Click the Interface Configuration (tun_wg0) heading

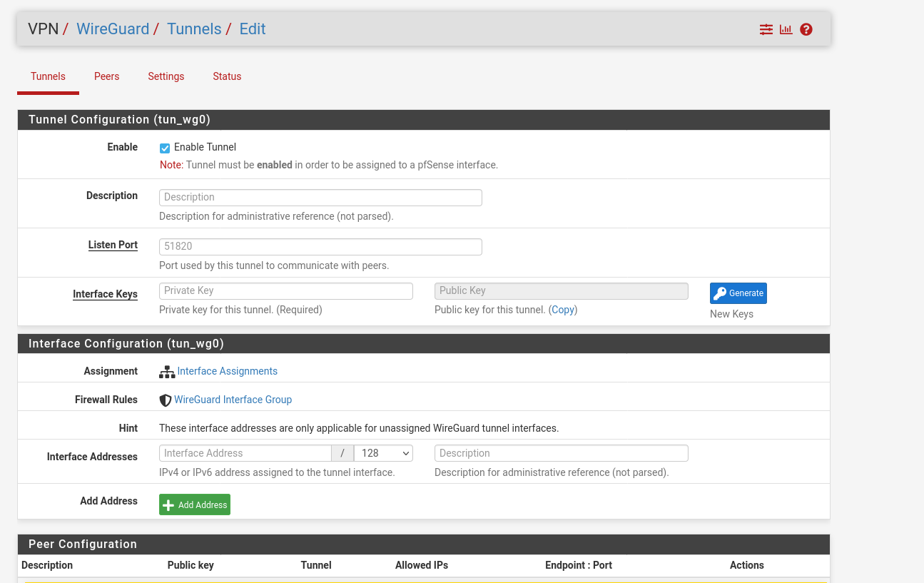[x=126, y=344]
